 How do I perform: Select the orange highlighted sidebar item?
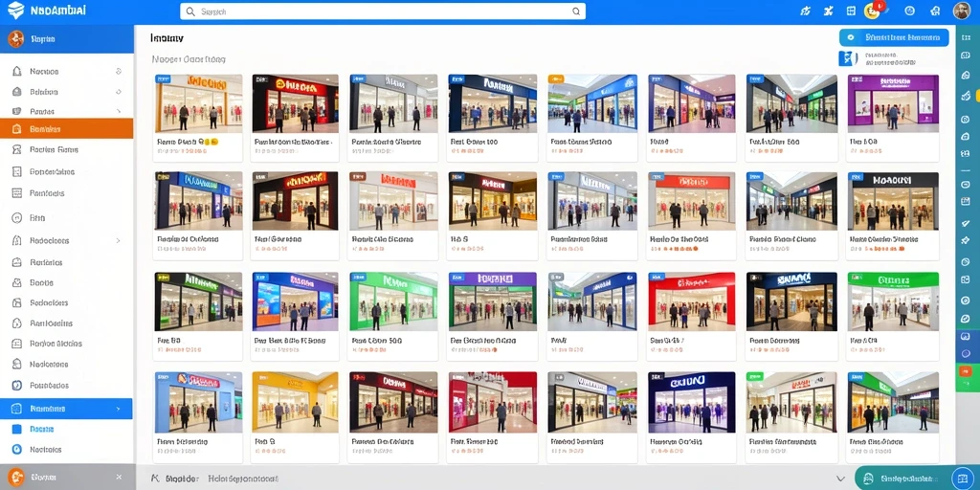(x=67, y=129)
